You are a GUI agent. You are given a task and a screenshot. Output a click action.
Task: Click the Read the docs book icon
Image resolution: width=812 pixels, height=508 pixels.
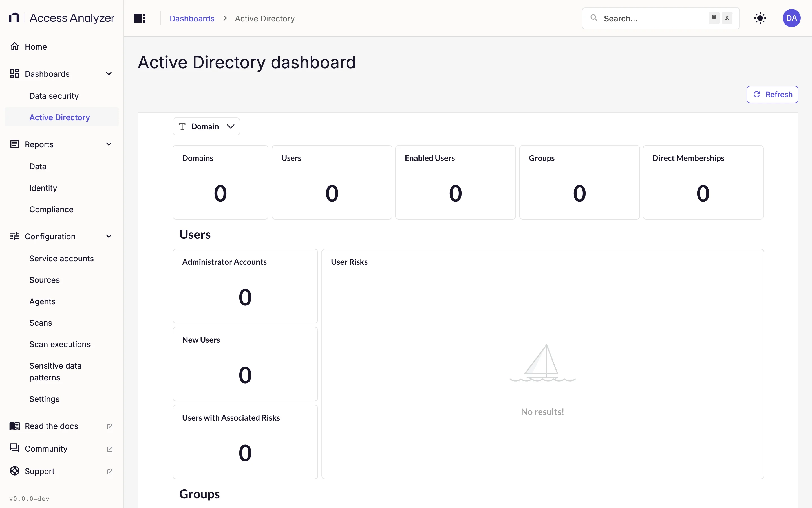[14, 426]
